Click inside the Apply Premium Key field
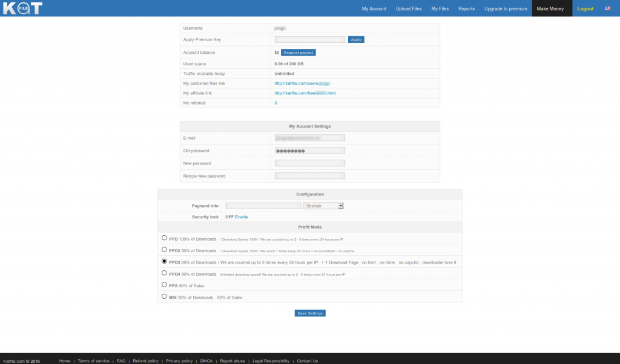The width and height of the screenshot is (620, 364). 309,40
